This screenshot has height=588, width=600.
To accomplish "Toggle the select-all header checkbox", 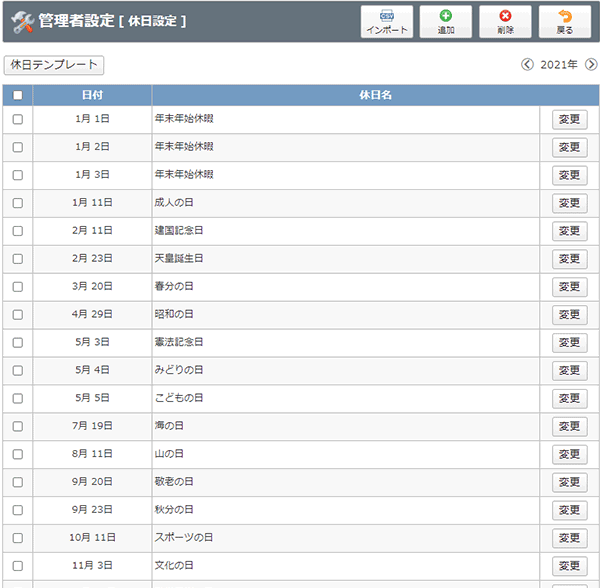I will click(x=18, y=95).
